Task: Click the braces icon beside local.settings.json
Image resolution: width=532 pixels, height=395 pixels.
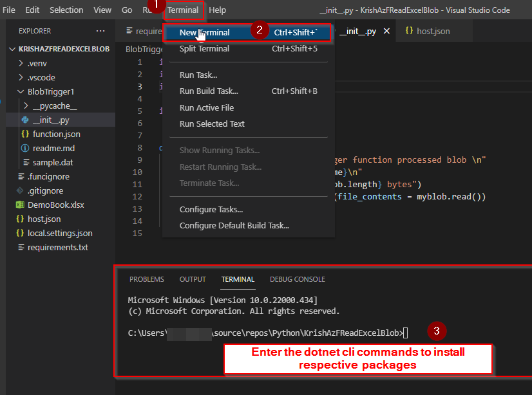Action: pos(20,234)
